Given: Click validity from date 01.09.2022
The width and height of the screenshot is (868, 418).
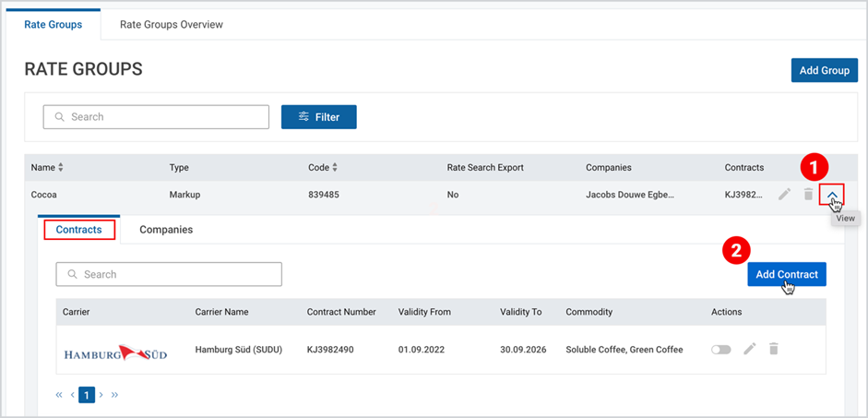Looking at the screenshot, I should [422, 350].
